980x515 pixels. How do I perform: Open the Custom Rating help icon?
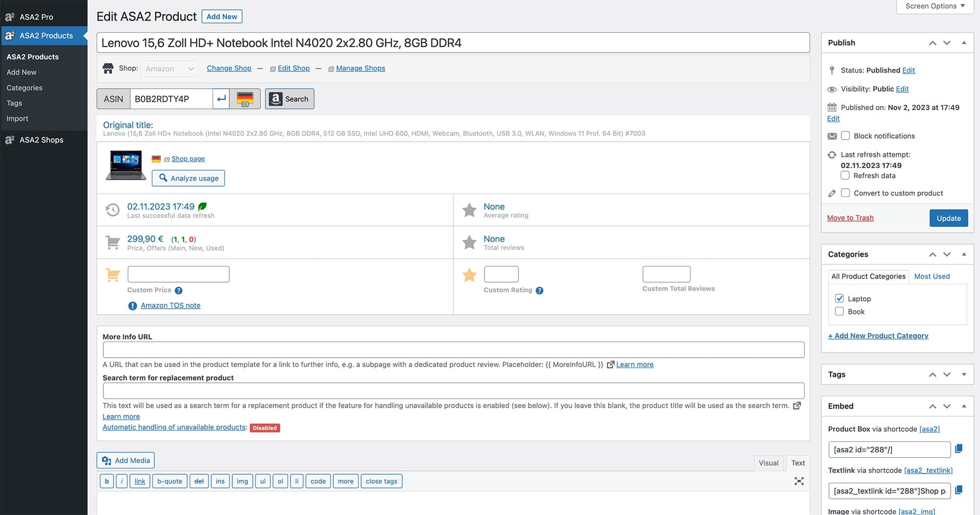point(539,291)
